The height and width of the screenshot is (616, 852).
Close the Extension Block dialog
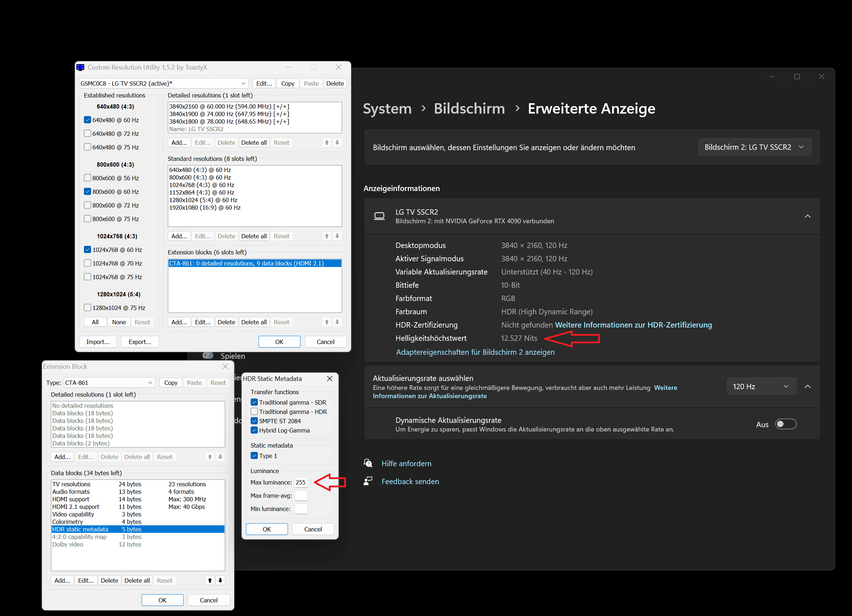[x=226, y=366]
